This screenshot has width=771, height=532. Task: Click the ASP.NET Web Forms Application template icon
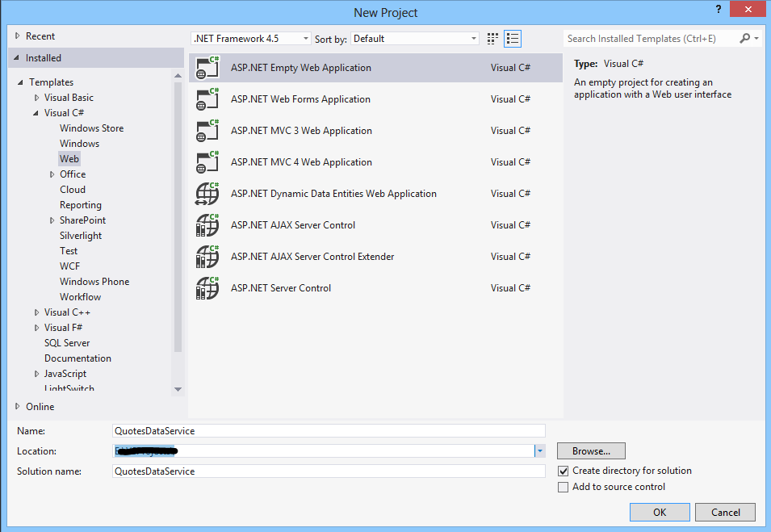coord(207,99)
